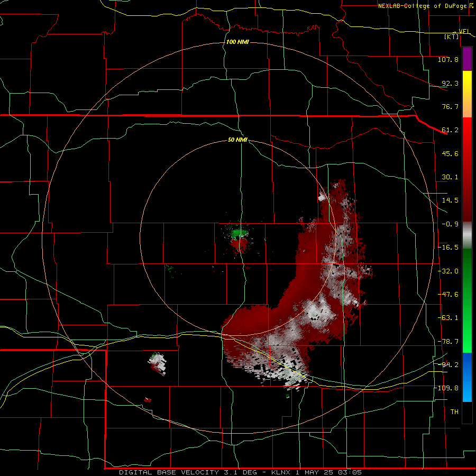Click the 1 MAY 25 03:05 timestamp
The image size is (476, 476).
(328, 472)
